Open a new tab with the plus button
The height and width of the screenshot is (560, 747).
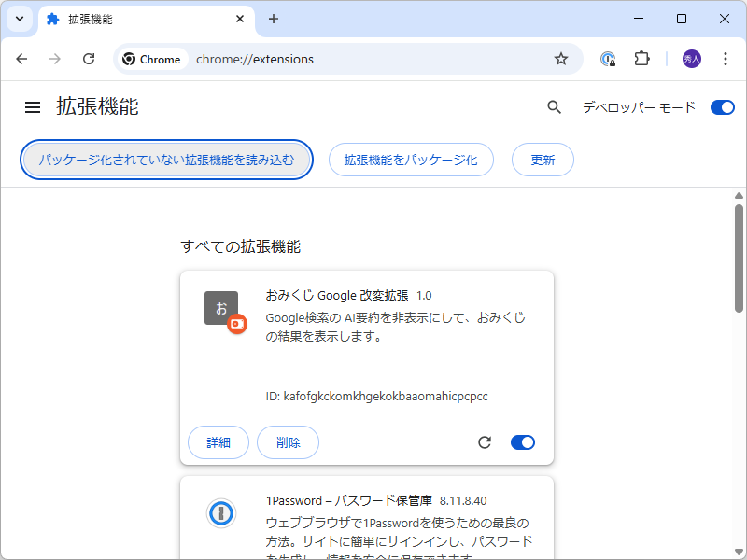click(x=274, y=19)
